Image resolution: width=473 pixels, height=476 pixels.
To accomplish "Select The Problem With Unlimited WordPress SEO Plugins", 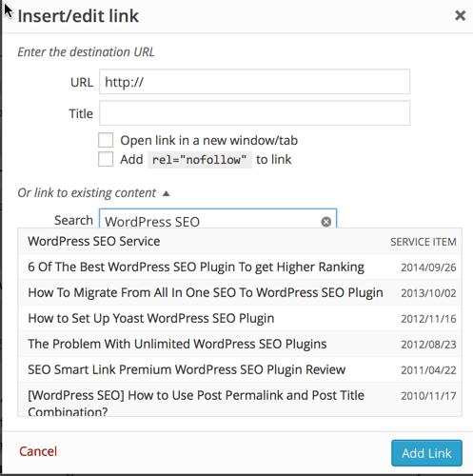I will tap(240, 344).
